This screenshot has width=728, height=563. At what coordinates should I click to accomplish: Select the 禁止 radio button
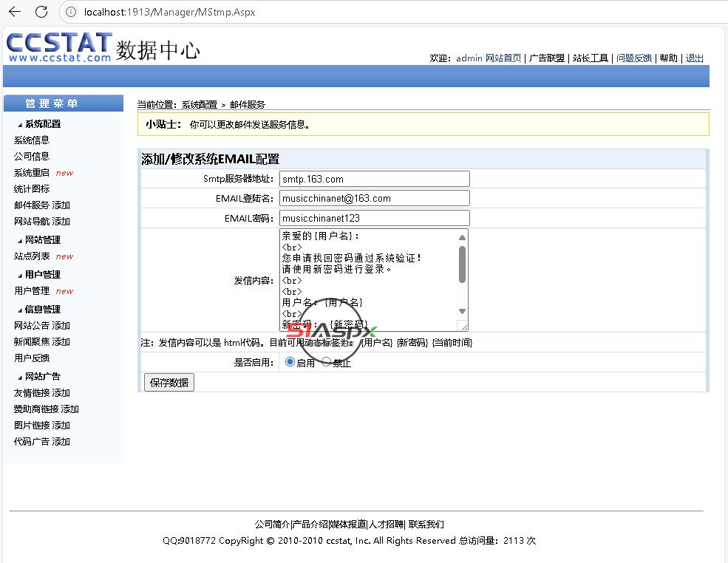tap(326, 362)
